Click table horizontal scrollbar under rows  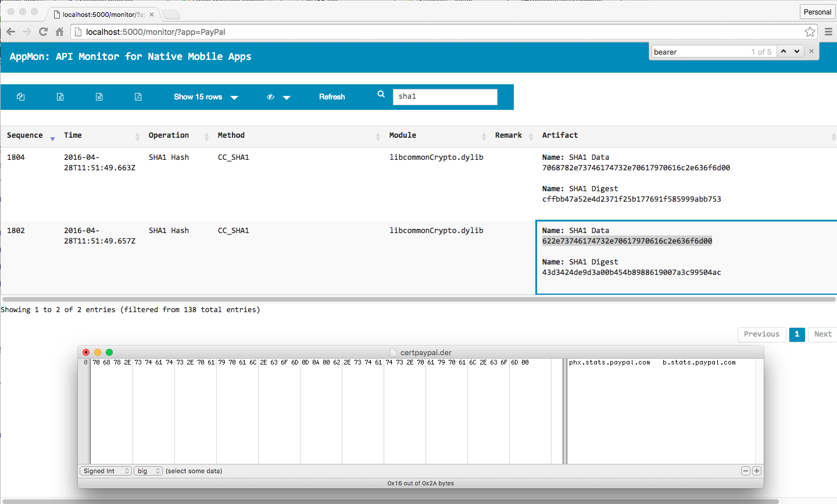pyautogui.click(x=419, y=299)
